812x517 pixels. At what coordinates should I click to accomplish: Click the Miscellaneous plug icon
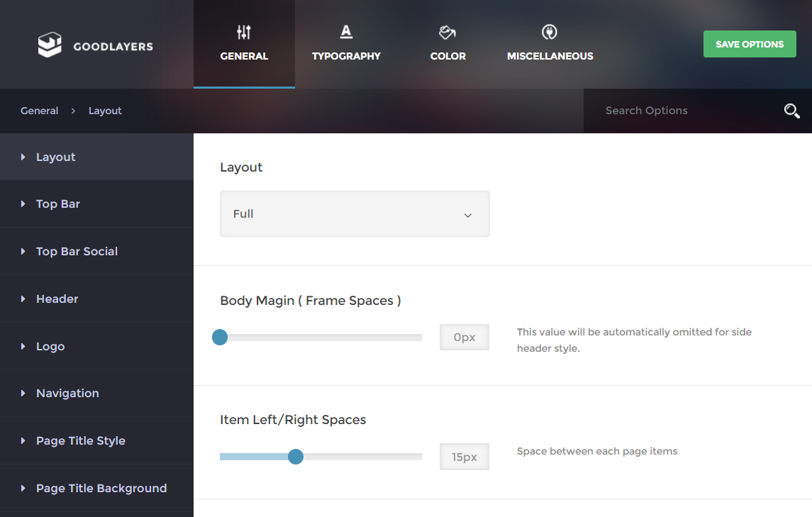pos(550,32)
